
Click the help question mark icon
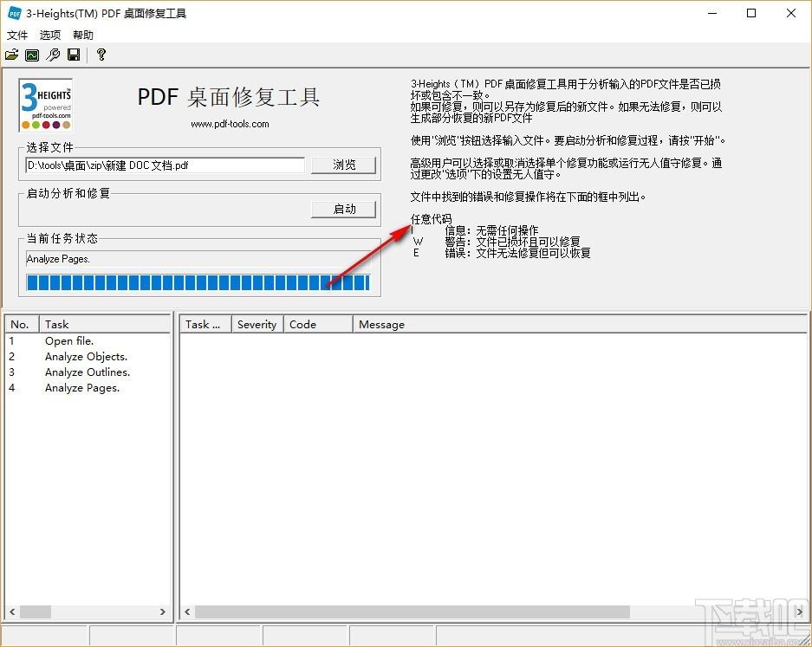pos(101,55)
